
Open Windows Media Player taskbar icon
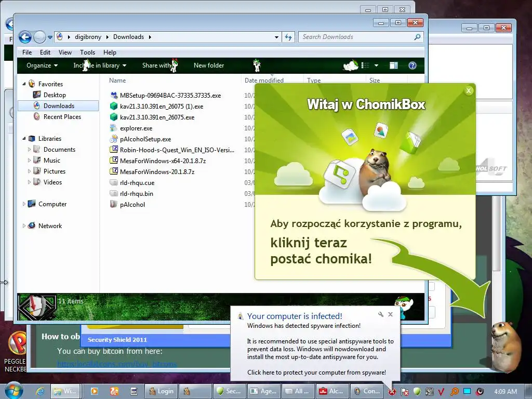pyautogui.click(x=95, y=391)
